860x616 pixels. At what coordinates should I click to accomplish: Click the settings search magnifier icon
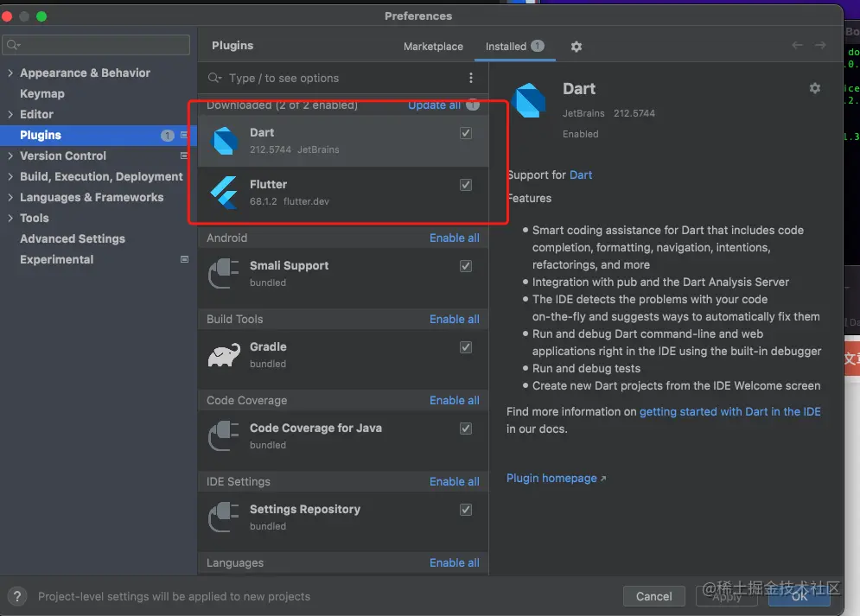tap(14, 45)
